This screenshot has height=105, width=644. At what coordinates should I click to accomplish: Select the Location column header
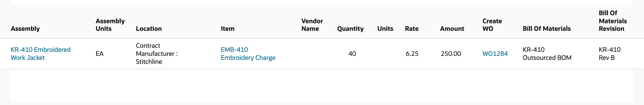pos(149,29)
